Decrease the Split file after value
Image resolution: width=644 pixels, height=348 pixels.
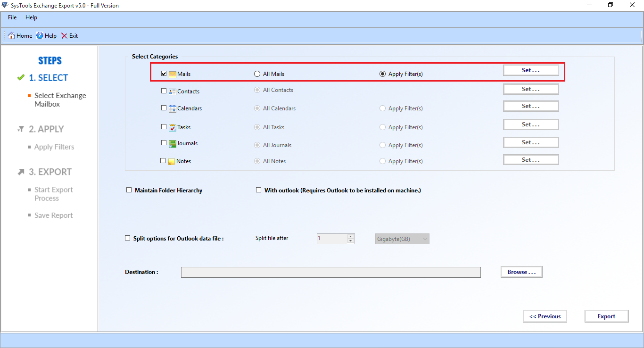pos(350,241)
